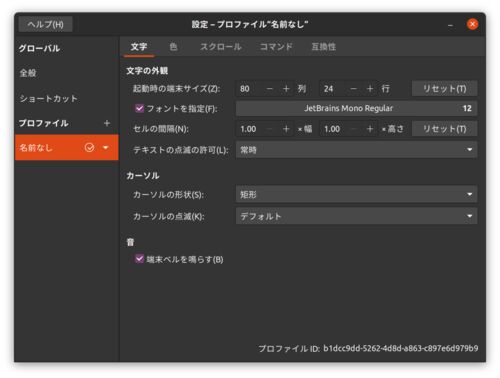Open the カーソルの点滅 dropdown
Image resolution: width=500 pixels, height=378 pixels.
356,216
